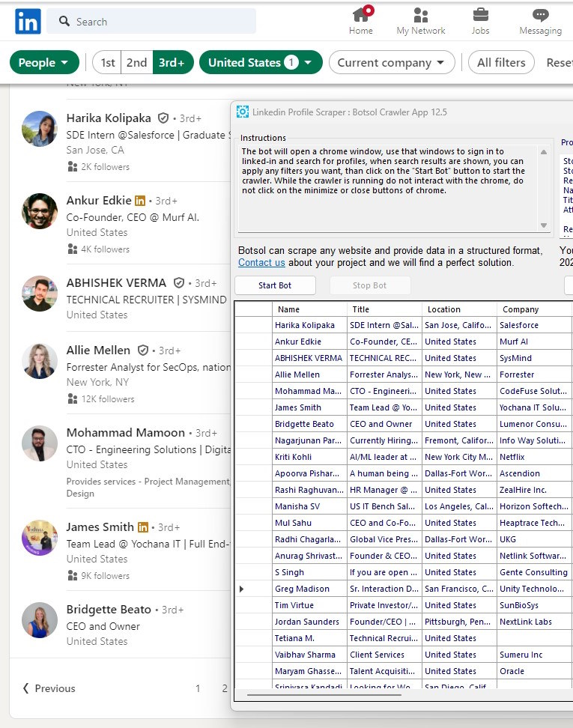Toggle the 2nd connections filter
Screen dimensions: 573x728
136,62
